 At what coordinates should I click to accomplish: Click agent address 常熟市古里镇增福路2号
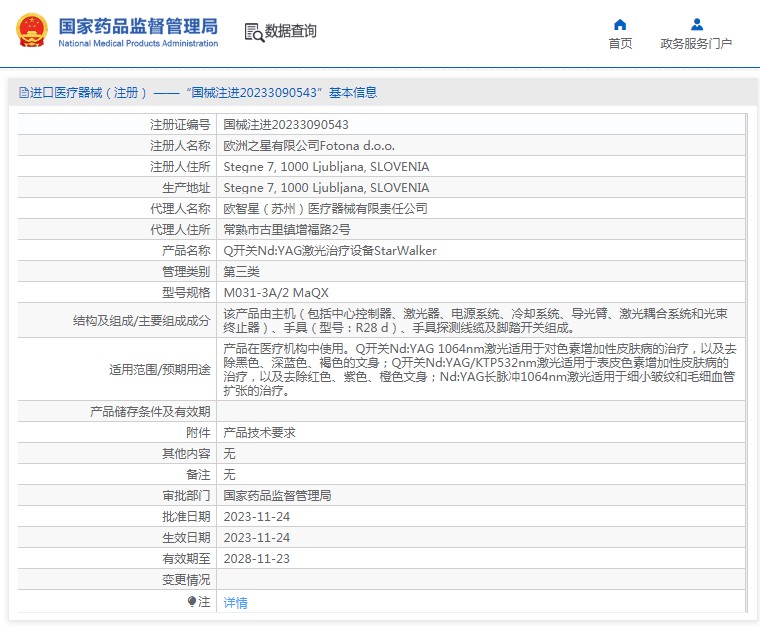[x=287, y=229]
